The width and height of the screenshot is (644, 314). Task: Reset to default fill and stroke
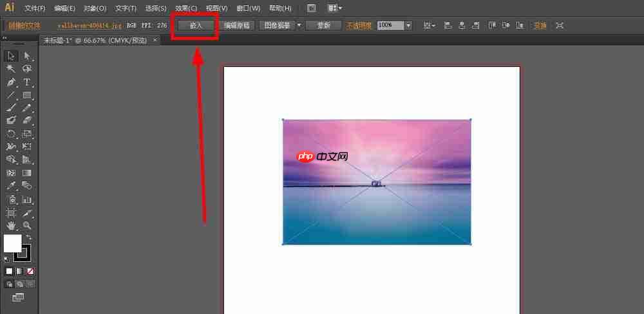pos(7,259)
